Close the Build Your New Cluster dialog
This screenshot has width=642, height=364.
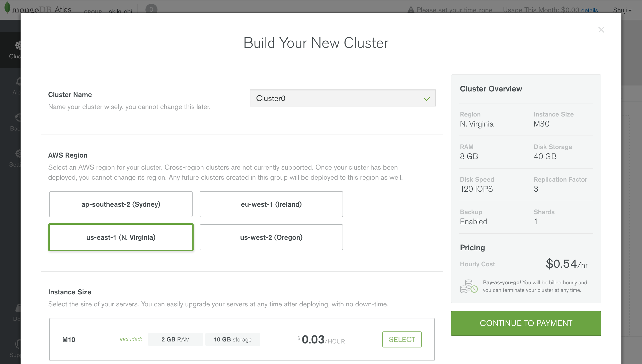point(601,30)
